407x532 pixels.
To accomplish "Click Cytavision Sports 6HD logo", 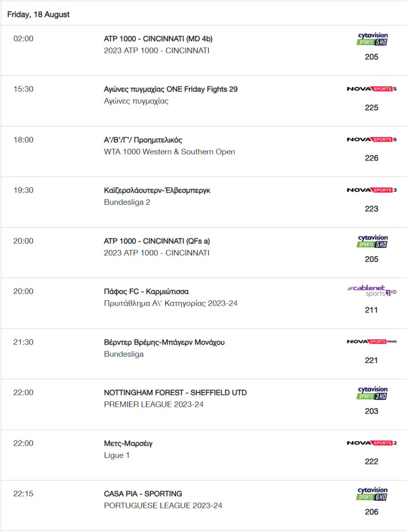I will (x=372, y=494).
